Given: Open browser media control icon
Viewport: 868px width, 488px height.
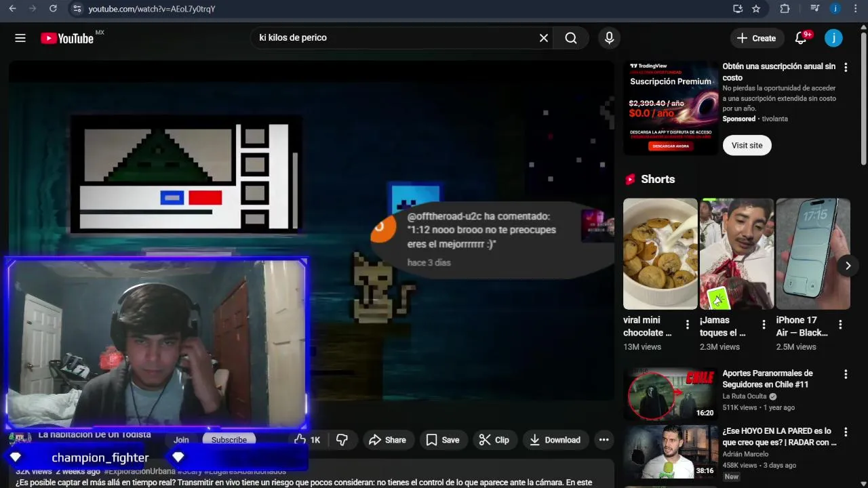Looking at the screenshot, I should [815, 9].
